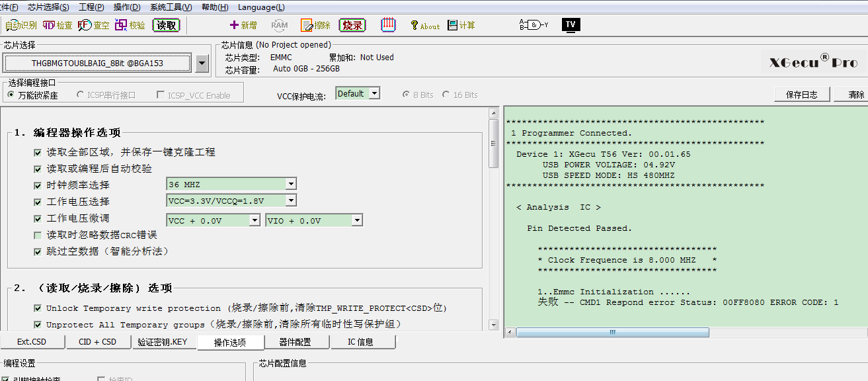Image resolution: width=868 pixels, height=381 pixels.
Task: Open the 系统工具 menu
Action: click(x=171, y=7)
